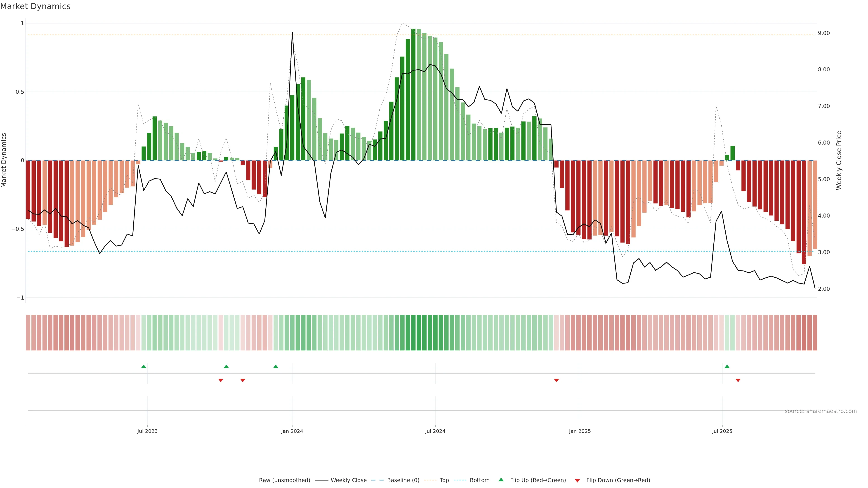The width and height of the screenshot is (868, 488).
Task: Click the green flip-up triangle after Jul 2025
Action: pyautogui.click(x=727, y=366)
